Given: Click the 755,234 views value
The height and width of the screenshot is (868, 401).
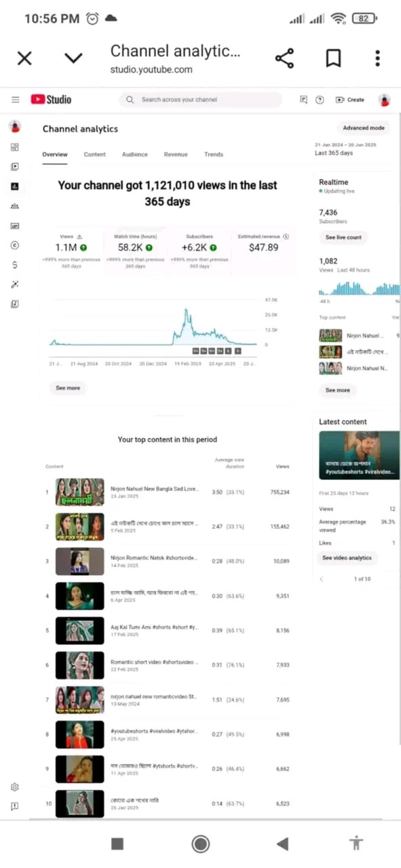Looking at the screenshot, I should point(279,492).
